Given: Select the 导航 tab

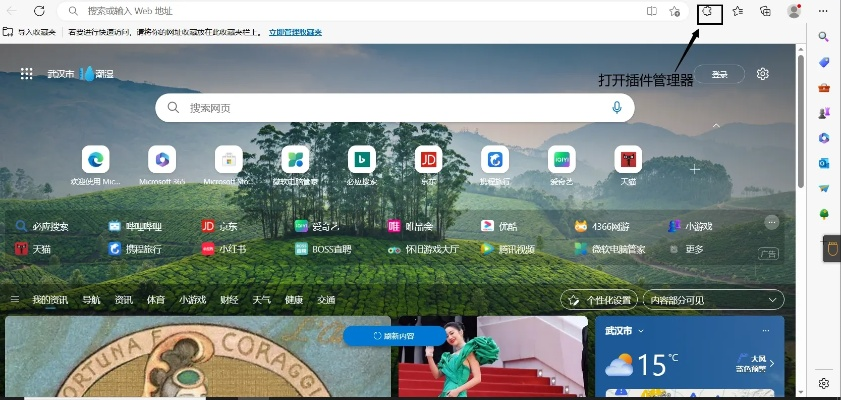Looking at the screenshot, I should coord(91,300).
